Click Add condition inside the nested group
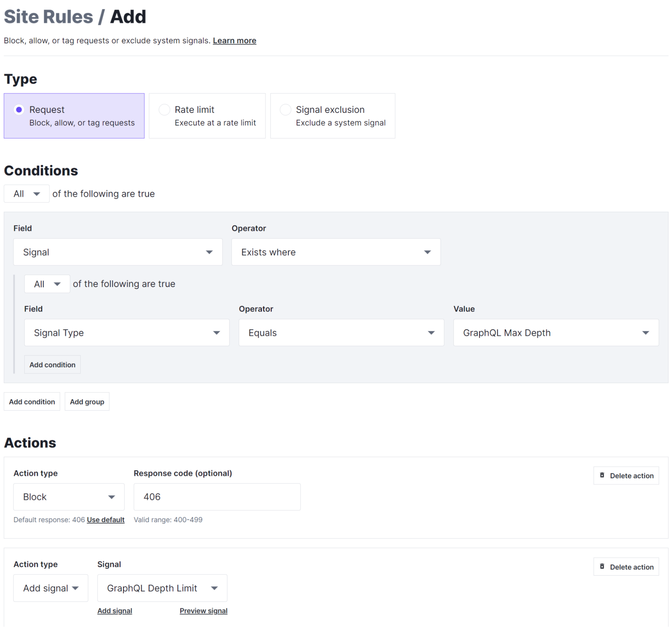Image resolution: width=672 pixels, height=627 pixels. click(x=52, y=365)
